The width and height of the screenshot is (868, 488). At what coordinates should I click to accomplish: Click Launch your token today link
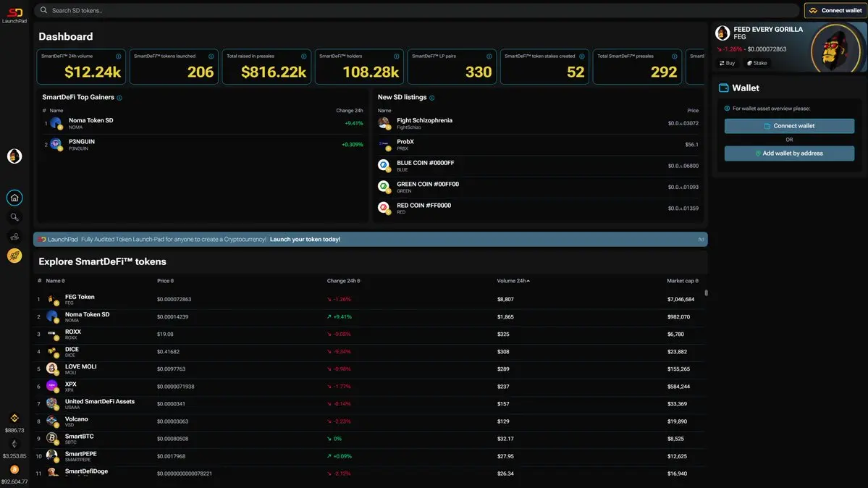pos(305,239)
